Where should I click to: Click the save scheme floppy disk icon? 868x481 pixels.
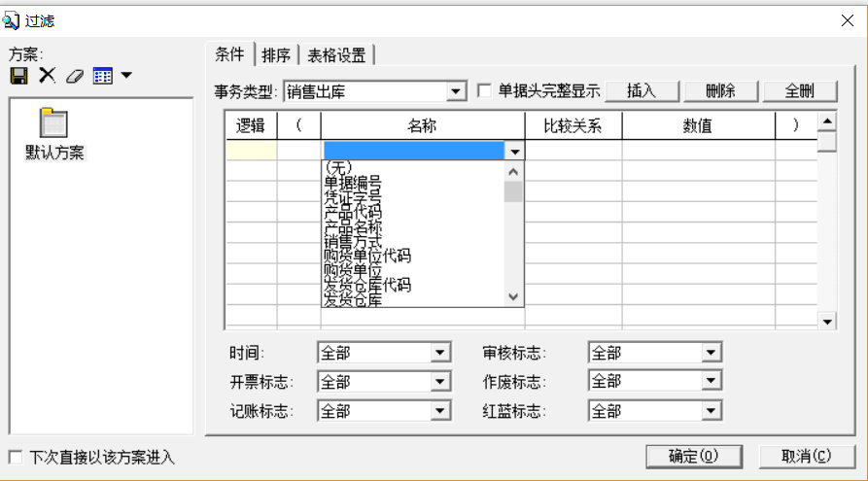[18, 76]
